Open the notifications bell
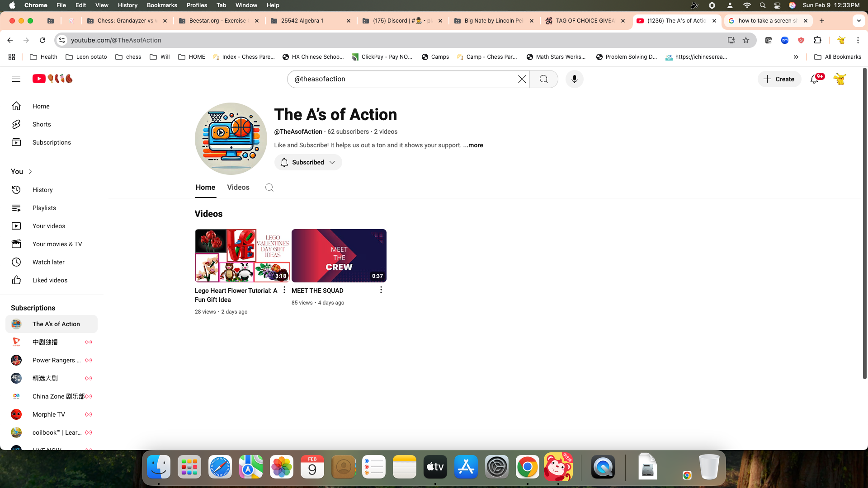The width and height of the screenshot is (868, 488). 815,79
